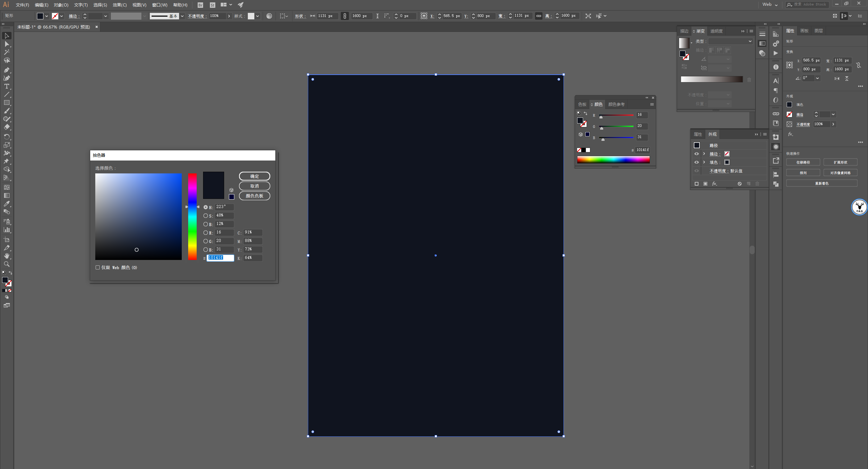Select the Magic Wand tool
Image resolution: width=868 pixels, height=469 pixels.
point(6,52)
